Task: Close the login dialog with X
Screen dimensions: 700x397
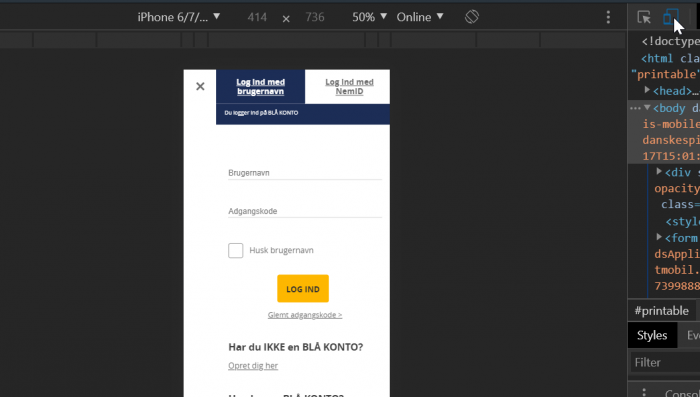Action: point(200,86)
